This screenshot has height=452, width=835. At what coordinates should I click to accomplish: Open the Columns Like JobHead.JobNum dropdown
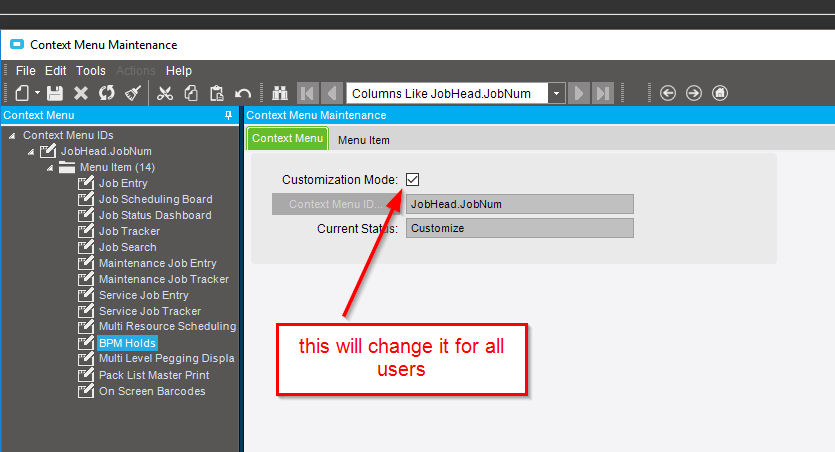[x=556, y=94]
